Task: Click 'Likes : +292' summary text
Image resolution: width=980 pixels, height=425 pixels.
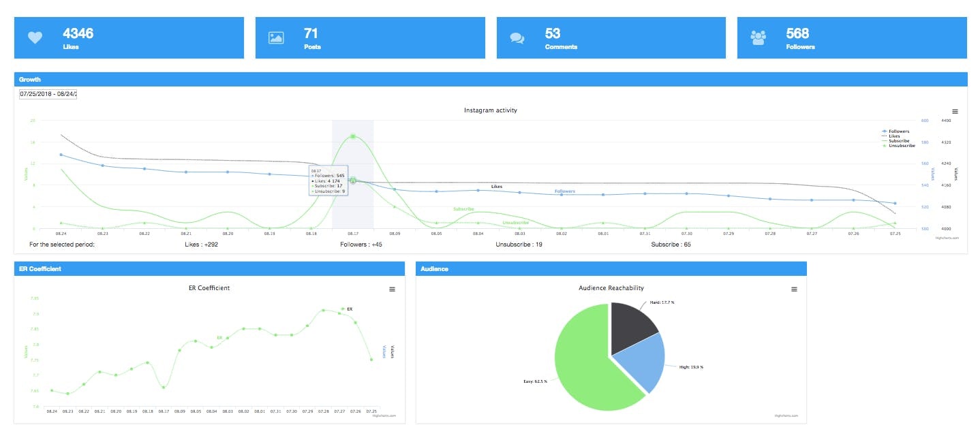Action: tap(202, 244)
